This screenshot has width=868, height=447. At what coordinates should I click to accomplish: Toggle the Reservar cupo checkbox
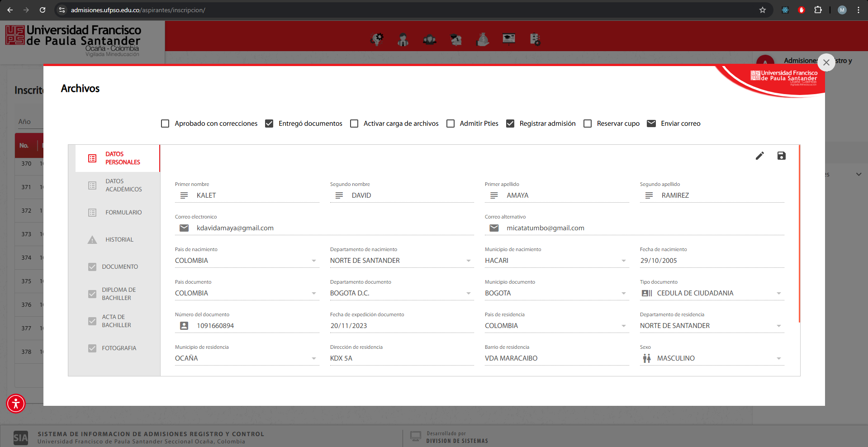[588, 124]
